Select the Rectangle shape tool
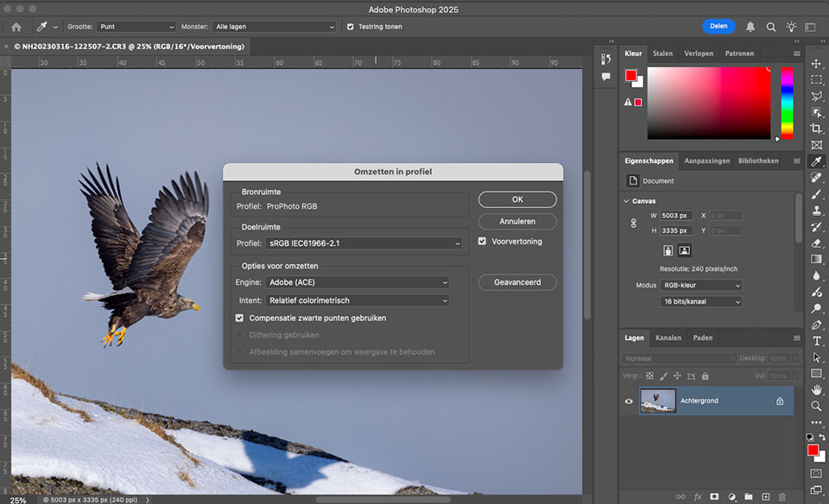The width and height of the screenshot is (829, 504). click(816, 374)
